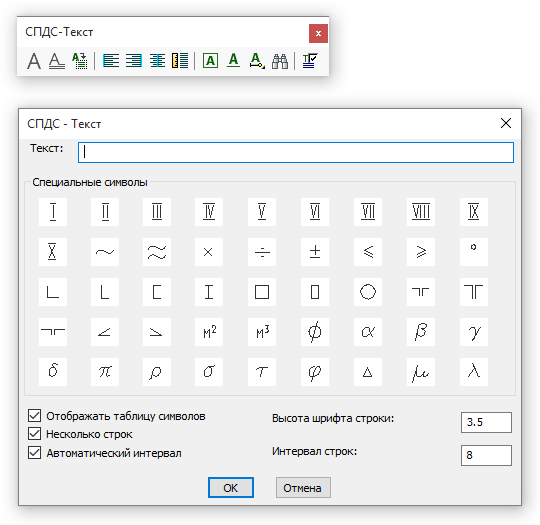Insert the multiplication sign symbol

209,252
